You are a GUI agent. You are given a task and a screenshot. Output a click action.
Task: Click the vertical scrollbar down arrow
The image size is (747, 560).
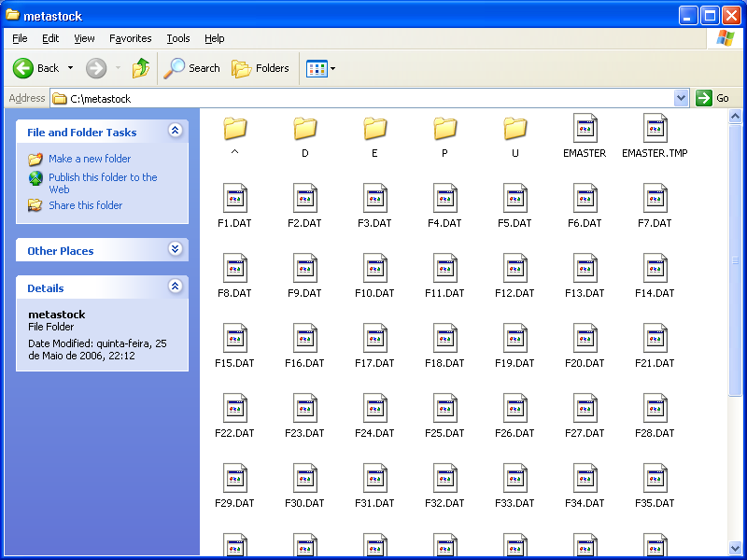coord(735,548)
